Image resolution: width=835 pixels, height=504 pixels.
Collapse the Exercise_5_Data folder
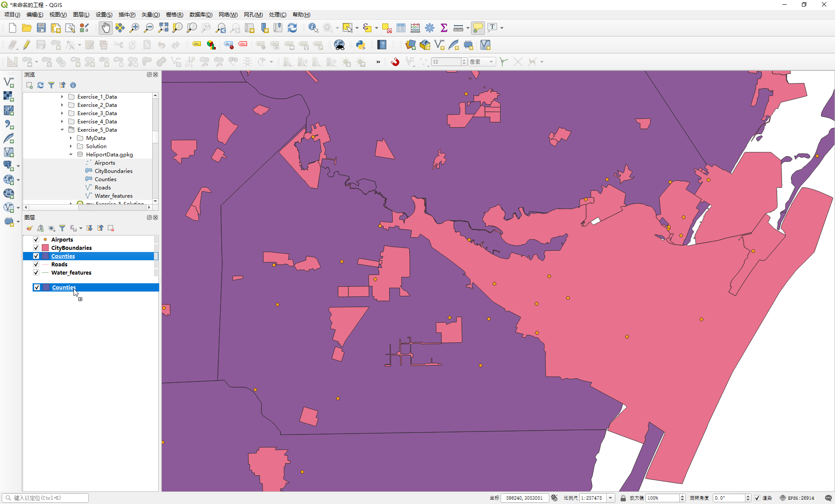[62, 129]
